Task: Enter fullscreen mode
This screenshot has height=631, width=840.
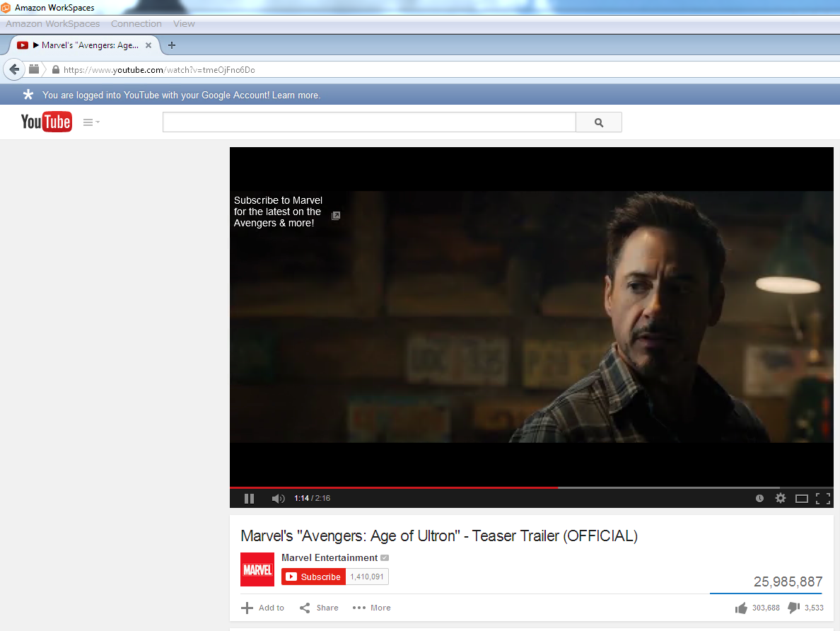Action: pos(823,499)
